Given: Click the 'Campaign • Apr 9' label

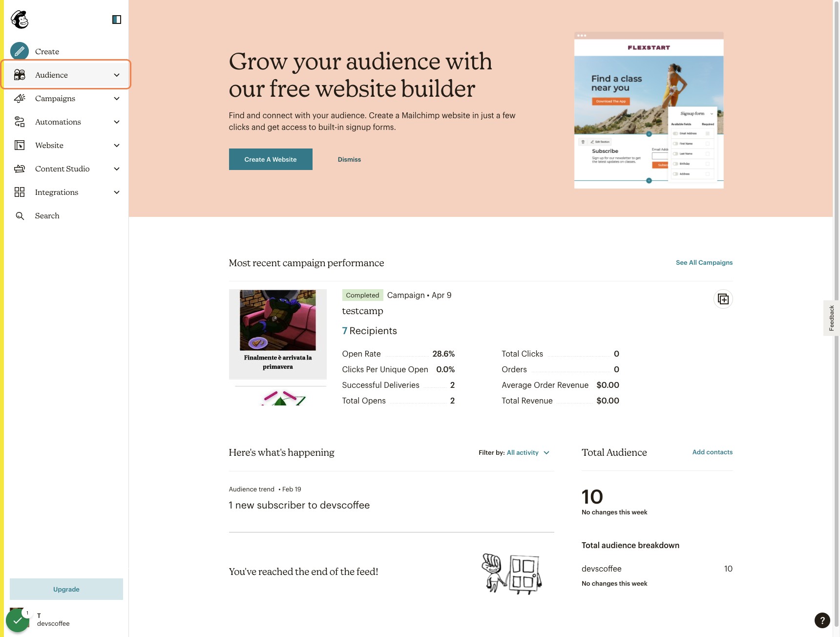Looking at the screenshot, I should (420, 295).
